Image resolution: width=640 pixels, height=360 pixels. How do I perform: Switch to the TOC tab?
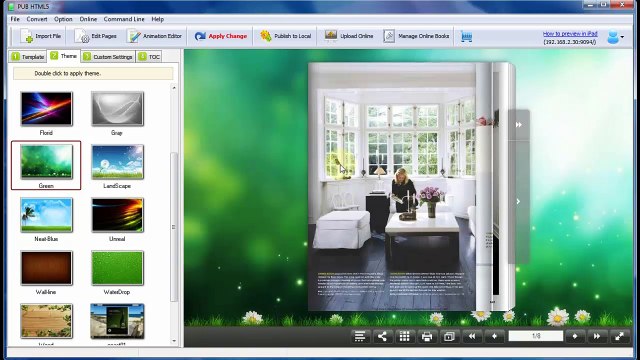[149, 57]
